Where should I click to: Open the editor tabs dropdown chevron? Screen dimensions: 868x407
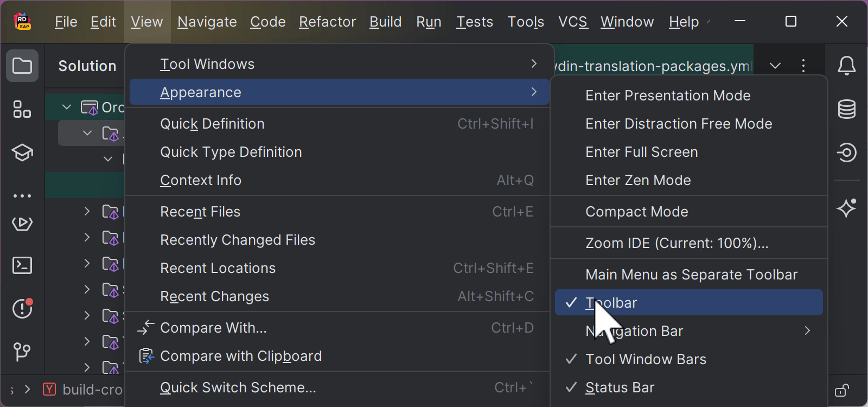click(775, 66)
